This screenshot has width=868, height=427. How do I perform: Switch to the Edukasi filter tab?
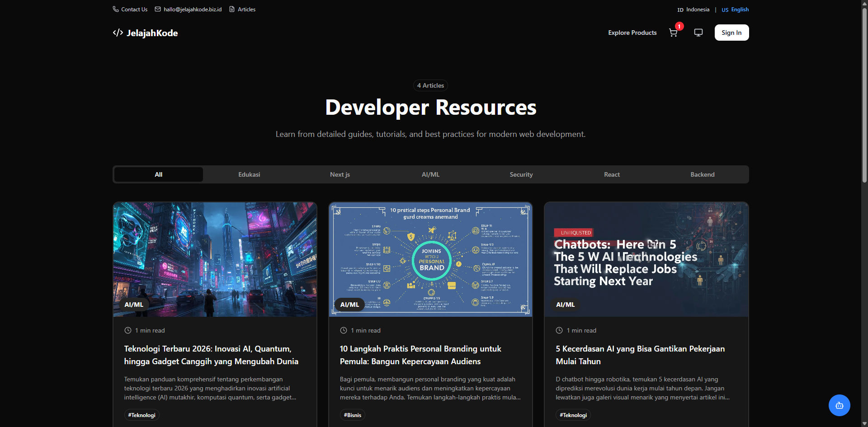[249, 174]
